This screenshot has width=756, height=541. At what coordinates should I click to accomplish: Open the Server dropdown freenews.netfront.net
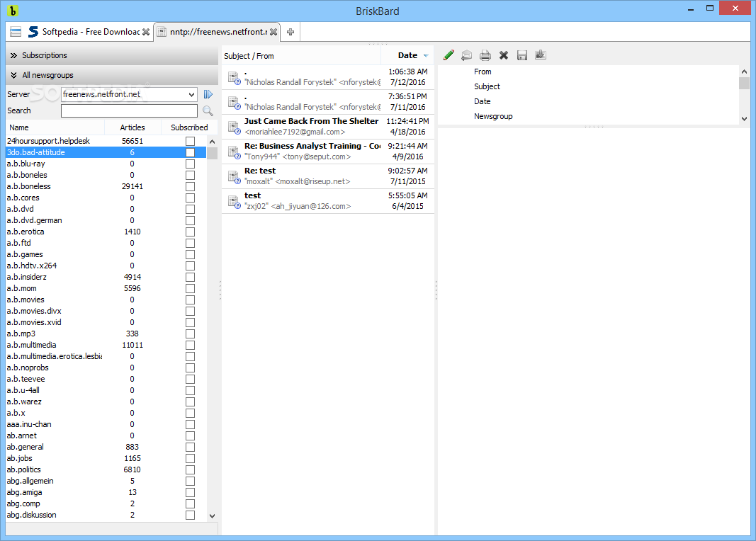(129, 94)
